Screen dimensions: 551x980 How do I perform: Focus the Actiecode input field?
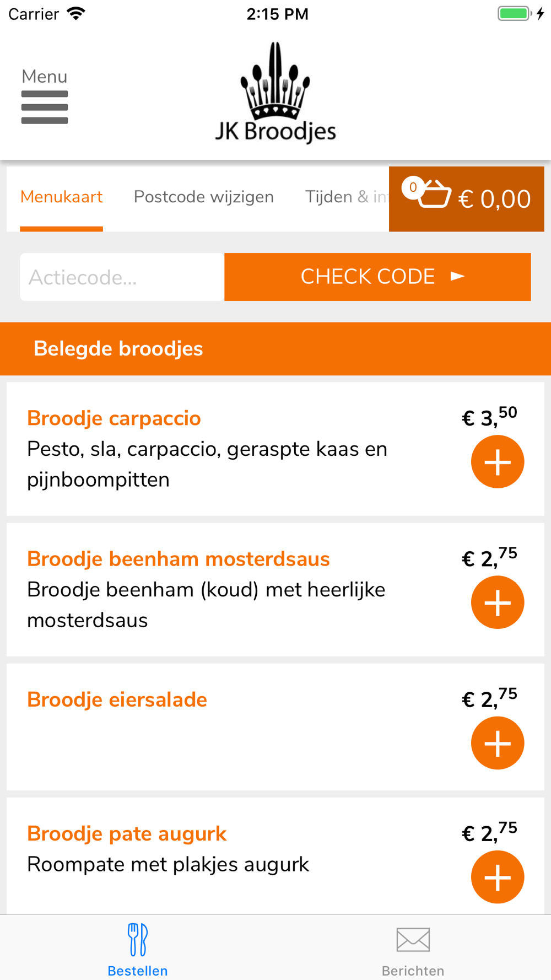[122, 277]
